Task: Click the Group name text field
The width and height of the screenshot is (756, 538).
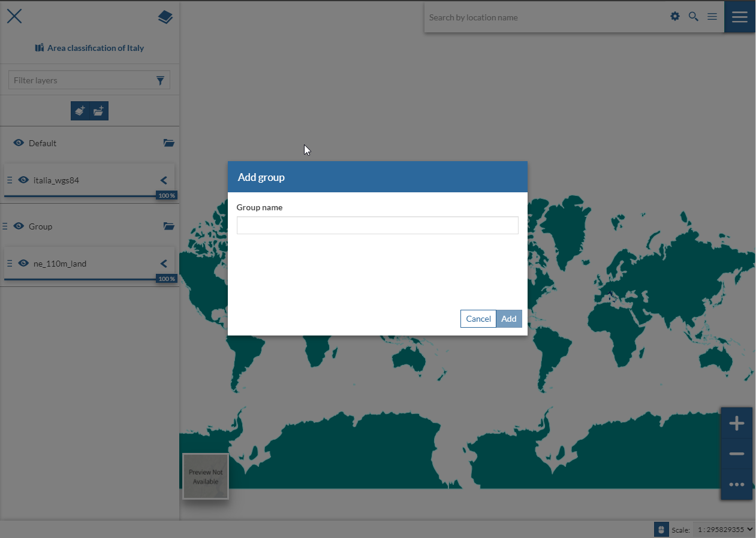Action: point(378,225)
